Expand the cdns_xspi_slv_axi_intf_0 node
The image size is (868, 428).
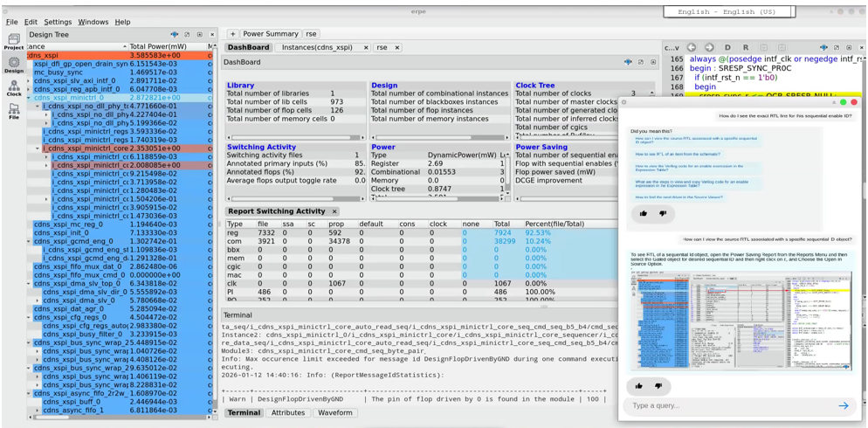coord(30,81)
